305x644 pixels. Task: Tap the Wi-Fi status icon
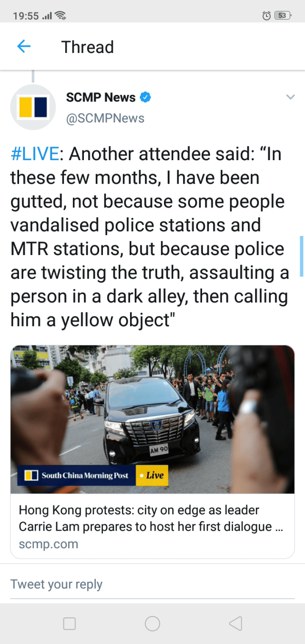pos(61,16)
